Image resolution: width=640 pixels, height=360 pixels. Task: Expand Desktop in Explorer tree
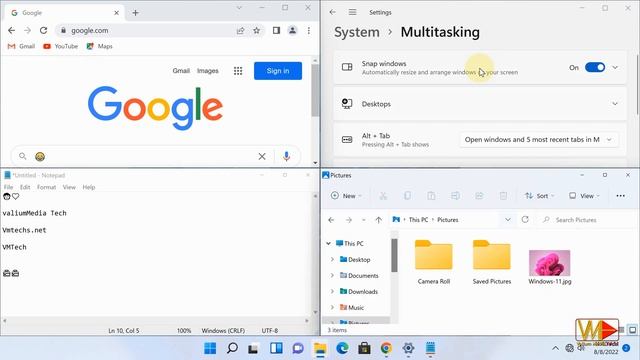click(x=332, y=259)
